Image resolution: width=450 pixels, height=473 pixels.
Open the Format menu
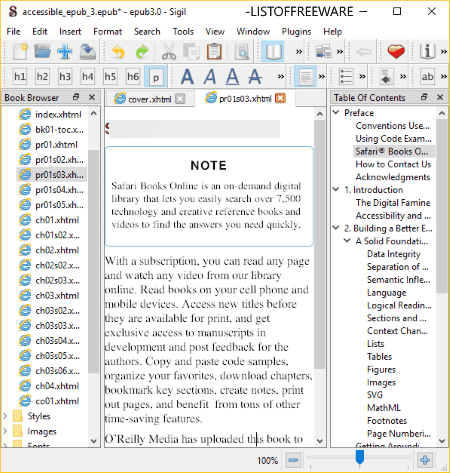(107, 32)
